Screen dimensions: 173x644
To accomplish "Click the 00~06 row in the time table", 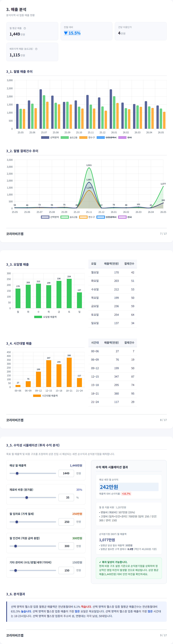I will (x=113, y=351).
